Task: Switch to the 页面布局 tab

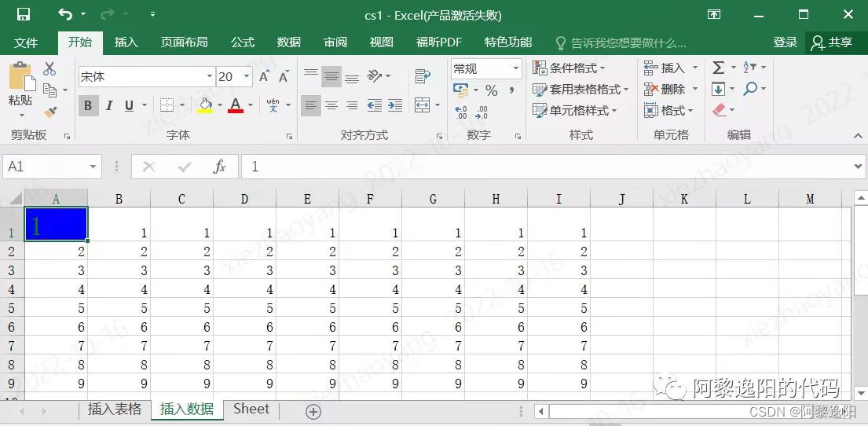Action: [185, 42]
